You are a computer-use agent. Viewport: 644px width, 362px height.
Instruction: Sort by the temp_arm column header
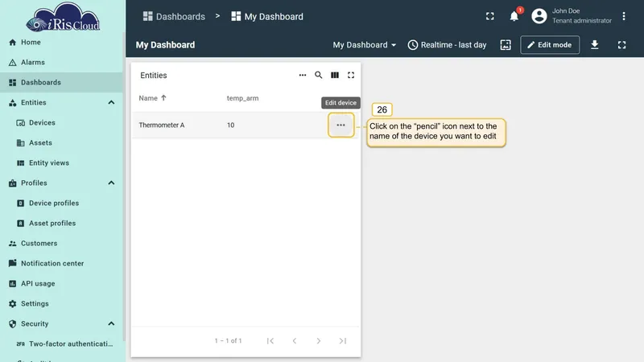(x=243, y=98)
